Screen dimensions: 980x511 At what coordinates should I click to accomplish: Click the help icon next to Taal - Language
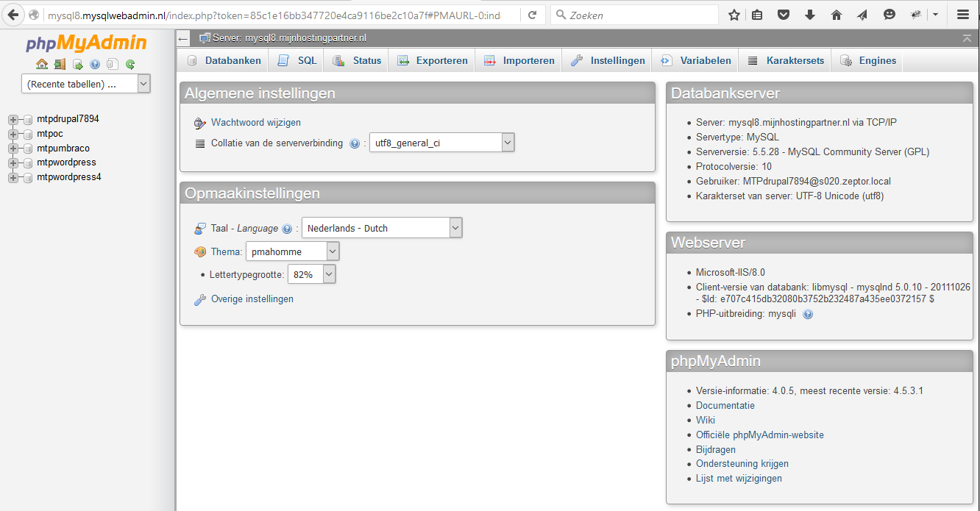coord(287,229)
